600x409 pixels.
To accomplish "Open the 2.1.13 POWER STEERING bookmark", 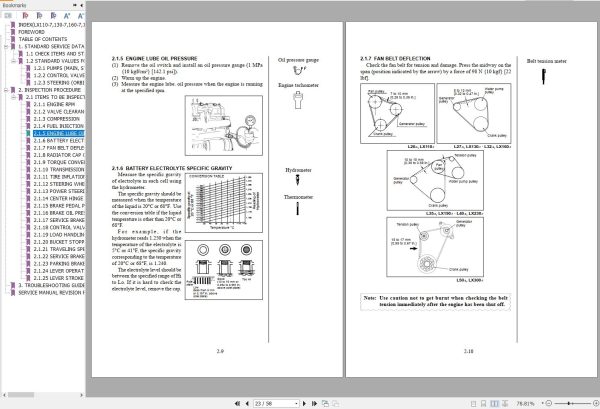I will click(59, 191).
